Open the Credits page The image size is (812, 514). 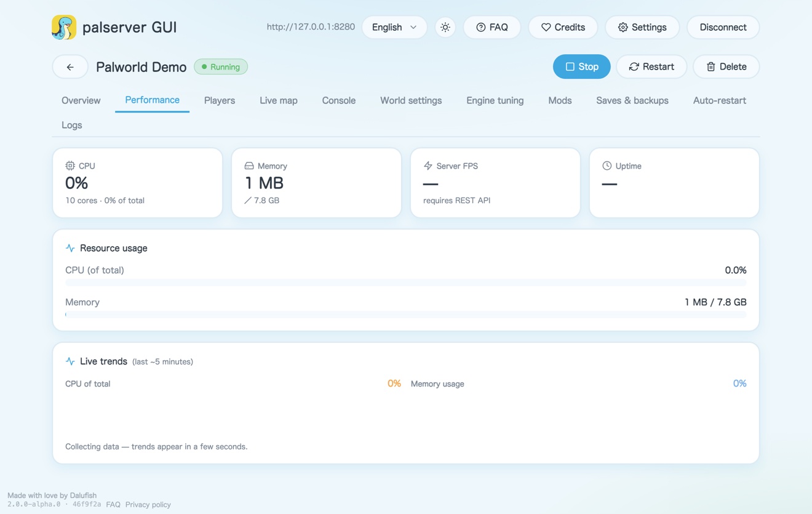coord(563,27)
